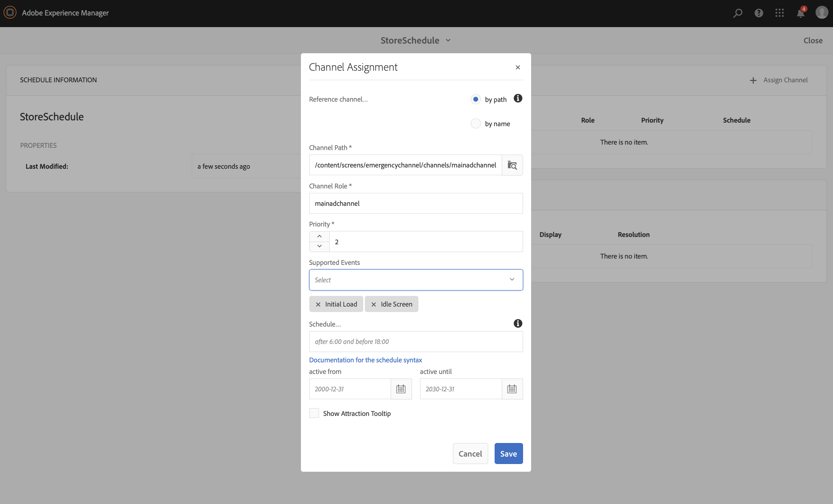Select the by name radio button
The height and width of the screenshot is (504, 833).
475,124
